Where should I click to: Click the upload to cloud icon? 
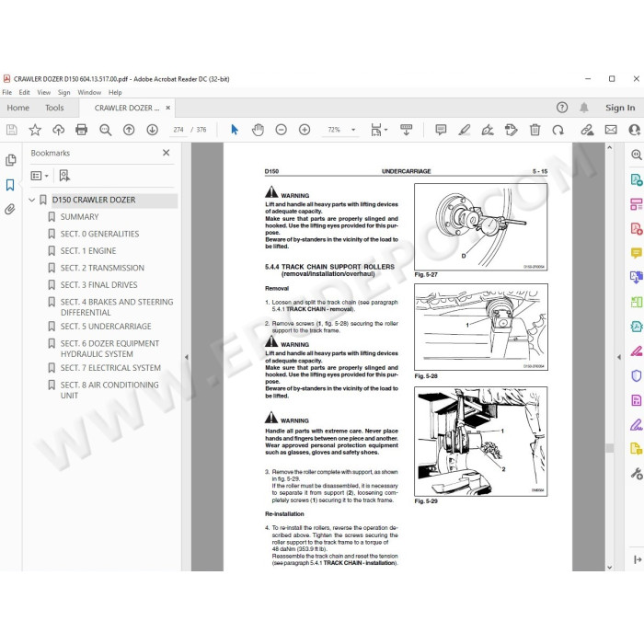click(x=58, y=131)
